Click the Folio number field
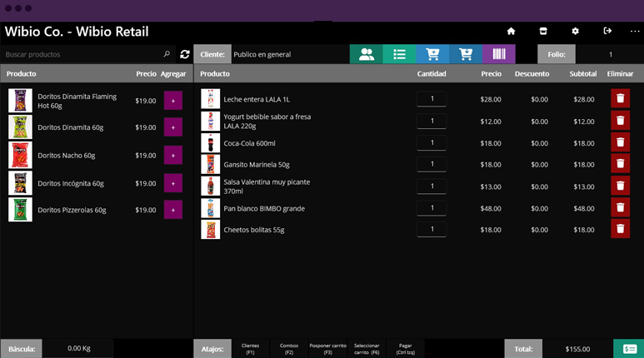Image resolution: width=644 pixels, height=358 pixels. click(x=610, y=54)
